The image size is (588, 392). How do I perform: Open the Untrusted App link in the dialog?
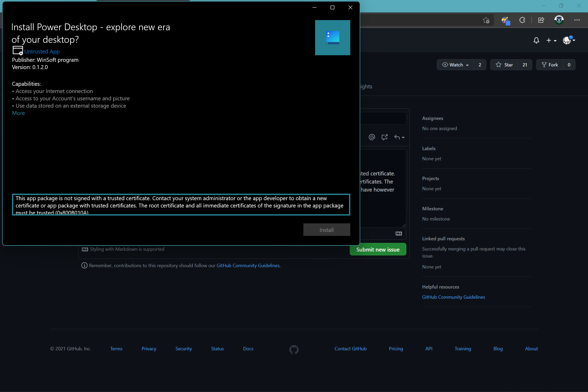click(x=42, y=51)
